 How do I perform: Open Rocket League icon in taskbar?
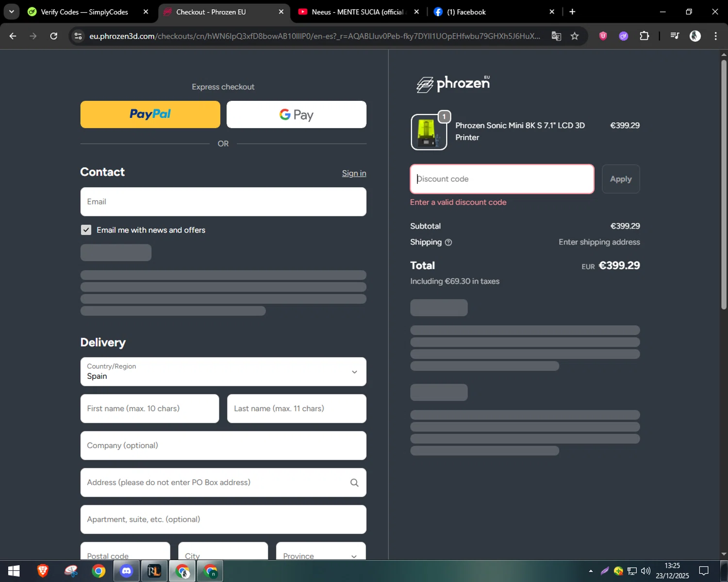(154, 571)
